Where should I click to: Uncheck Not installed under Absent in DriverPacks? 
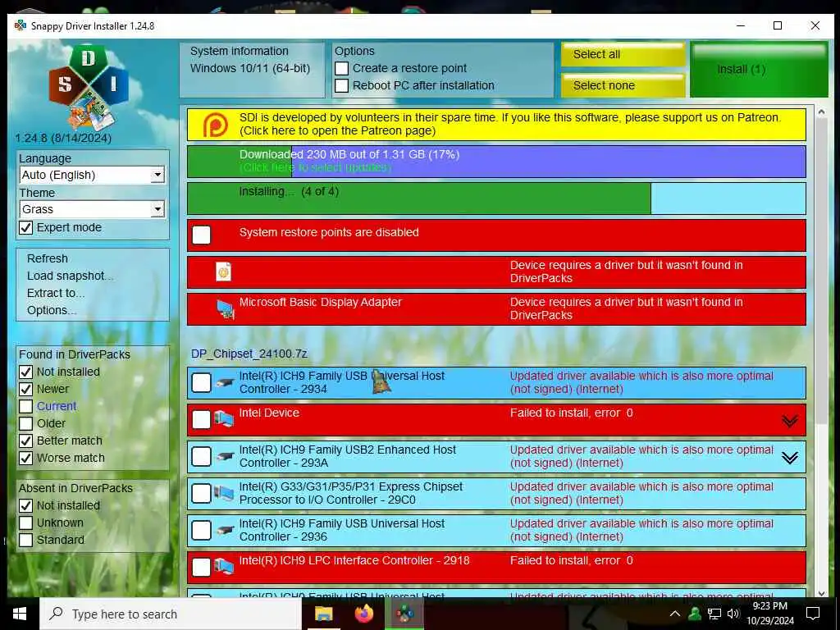coord(25,505)
